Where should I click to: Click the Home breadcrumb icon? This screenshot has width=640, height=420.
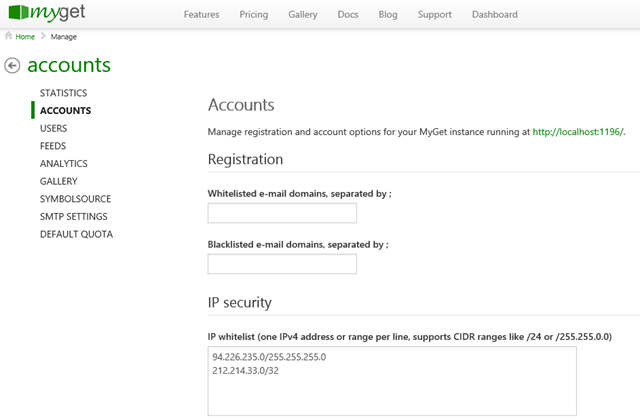[9, 37]
